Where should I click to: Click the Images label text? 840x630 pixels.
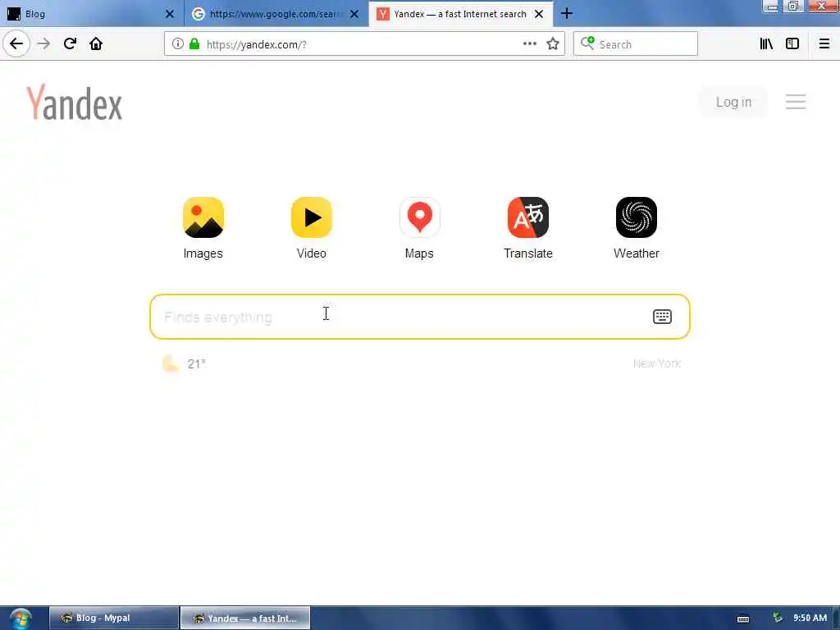coord(203,253)
